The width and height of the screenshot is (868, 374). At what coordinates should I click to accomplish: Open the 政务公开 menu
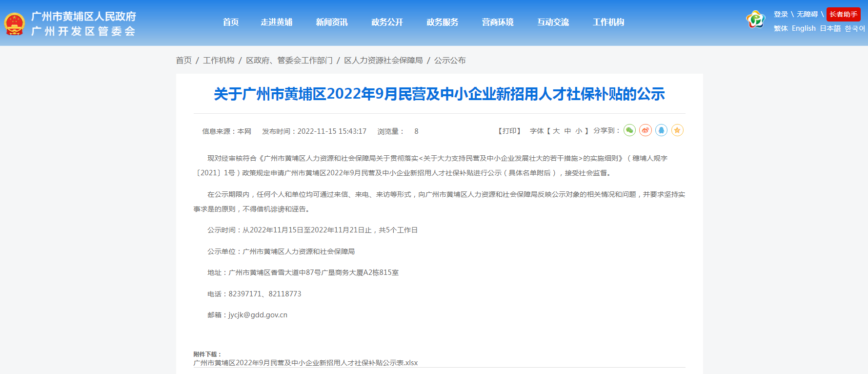387,22
